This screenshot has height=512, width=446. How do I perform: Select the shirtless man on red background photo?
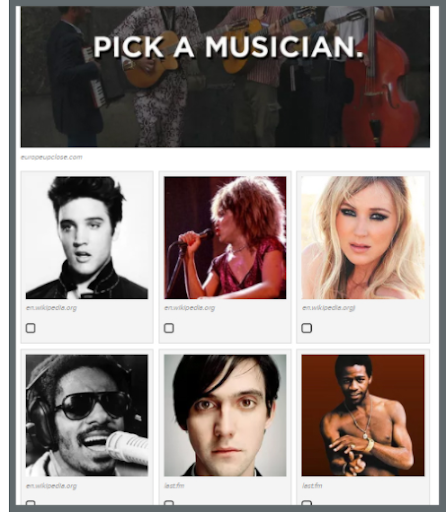tap(363, 415)
